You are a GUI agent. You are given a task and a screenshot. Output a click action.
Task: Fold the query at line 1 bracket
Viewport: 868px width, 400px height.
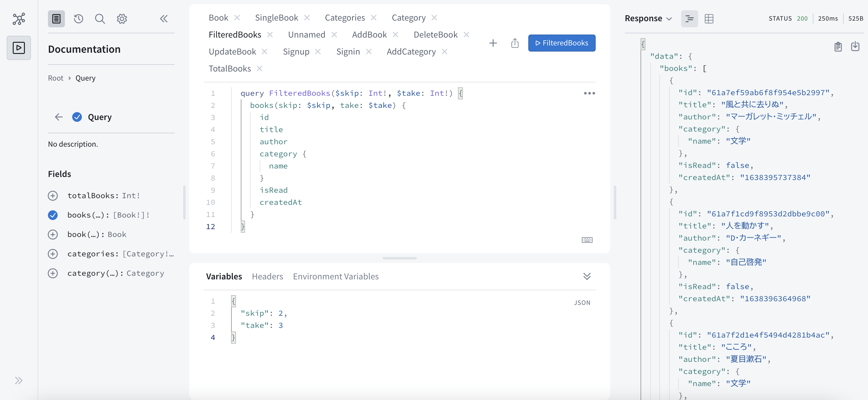tap(461, 93)
